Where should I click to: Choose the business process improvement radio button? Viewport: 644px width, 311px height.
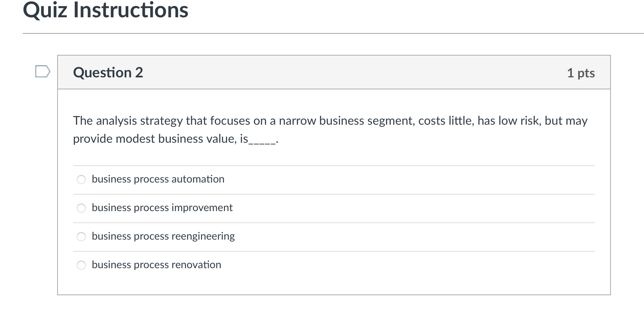click(x=81, y=208)
